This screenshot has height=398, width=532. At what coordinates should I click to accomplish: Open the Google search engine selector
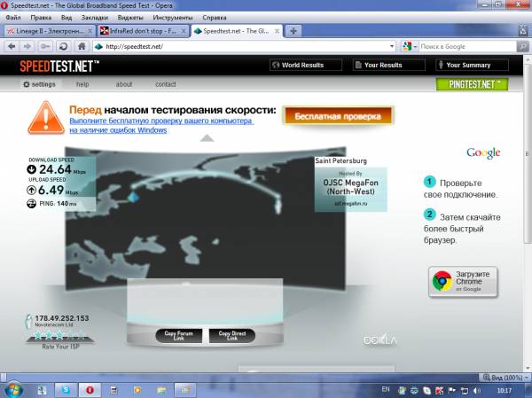pos(409,46)
